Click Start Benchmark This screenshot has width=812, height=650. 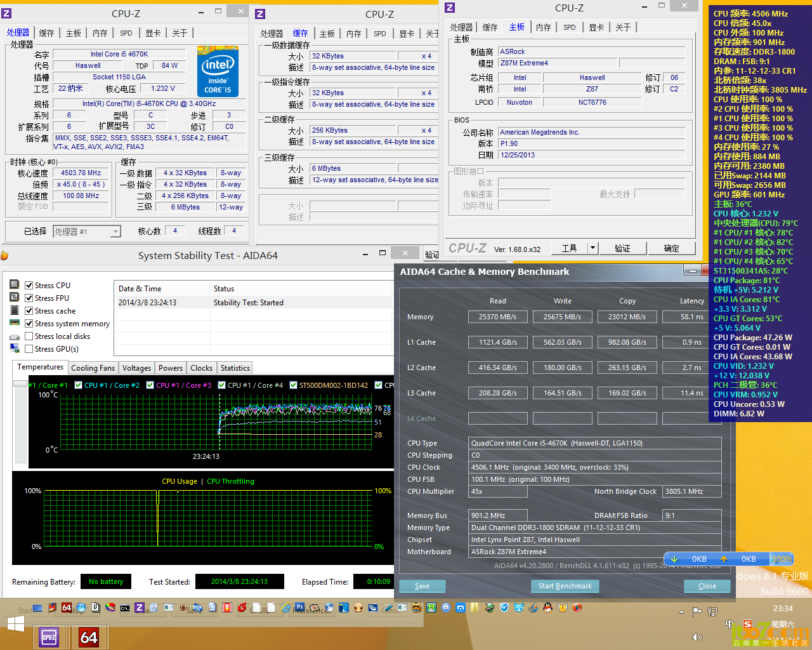(565, 586)
